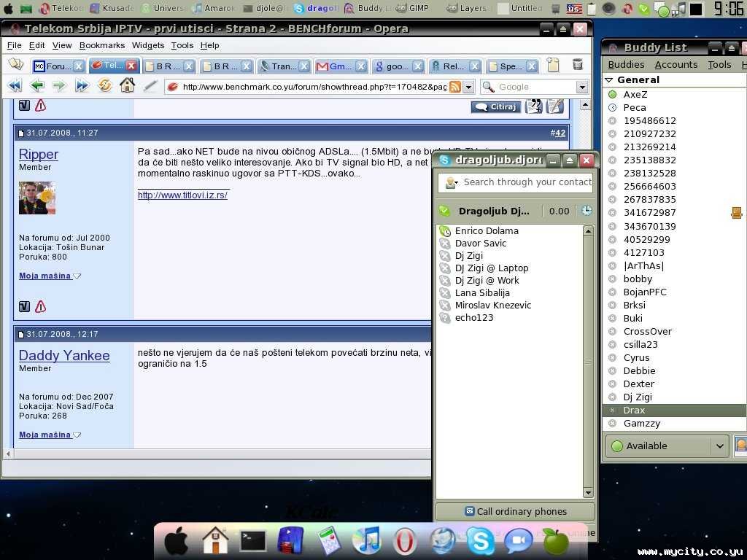
Task: Click the Opera horizontal scrollbar left arrow
Action: pyautogui.click(x=8, y=454)
